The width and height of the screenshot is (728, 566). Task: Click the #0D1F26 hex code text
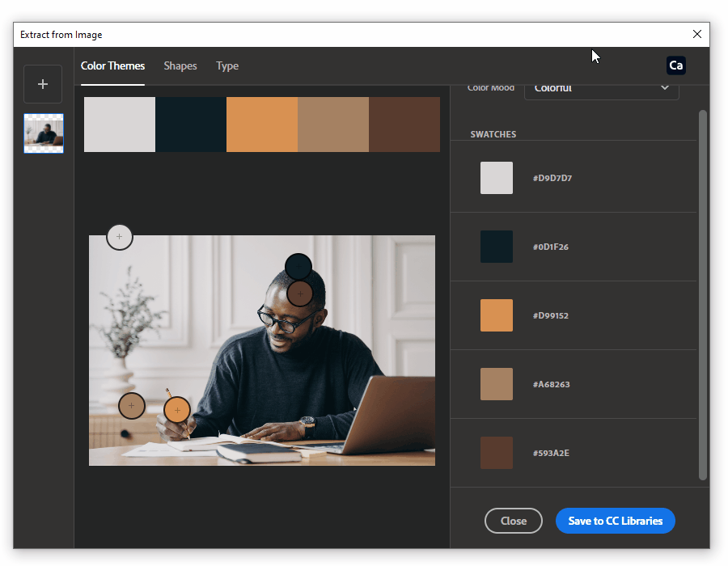pos(551,247)
